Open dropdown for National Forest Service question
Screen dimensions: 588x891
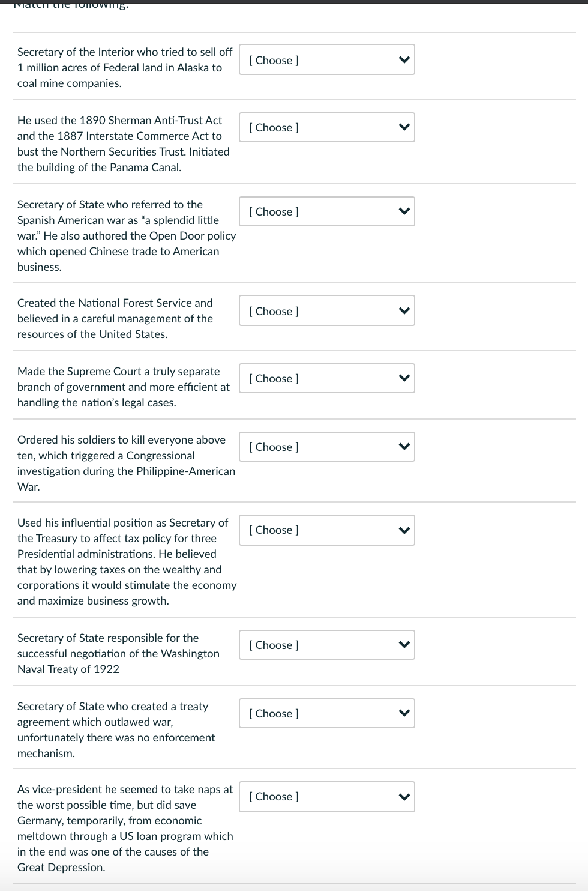(326, 311)
